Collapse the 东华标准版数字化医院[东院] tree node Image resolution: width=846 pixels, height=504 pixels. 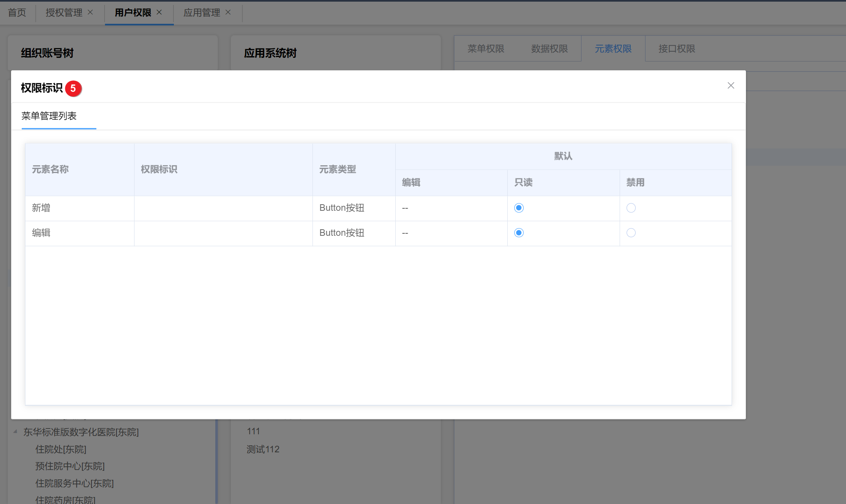point(15,431)
